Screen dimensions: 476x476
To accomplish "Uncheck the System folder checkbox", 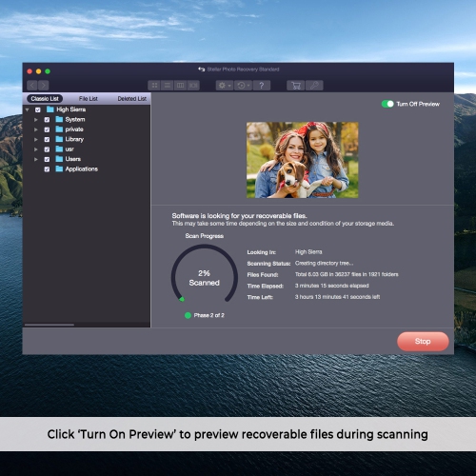I will (x=47, y=120).
